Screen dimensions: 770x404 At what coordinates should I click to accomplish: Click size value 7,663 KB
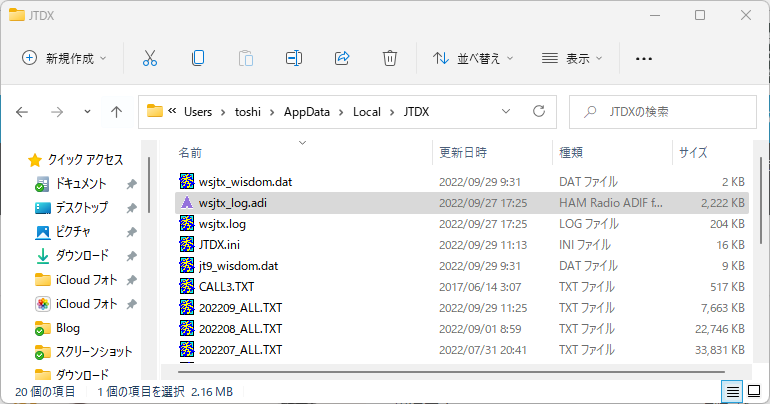tap(722, 308)
